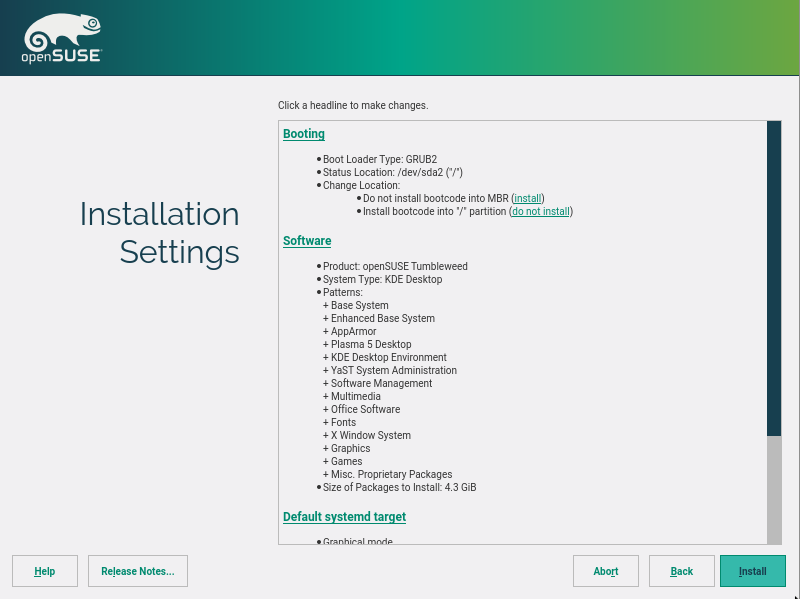Click the 'Installation Settings' page title

click(159, 233)
